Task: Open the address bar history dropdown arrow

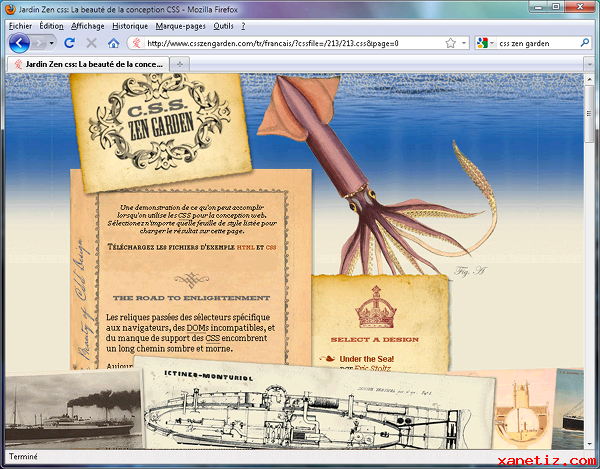Action: coord(464,43)
